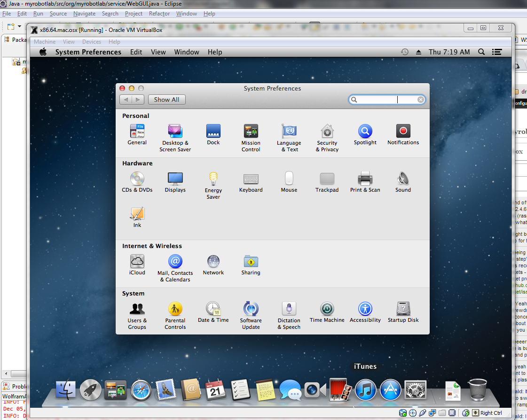Launch iTunes from the Dock

[x=365, y=390]
